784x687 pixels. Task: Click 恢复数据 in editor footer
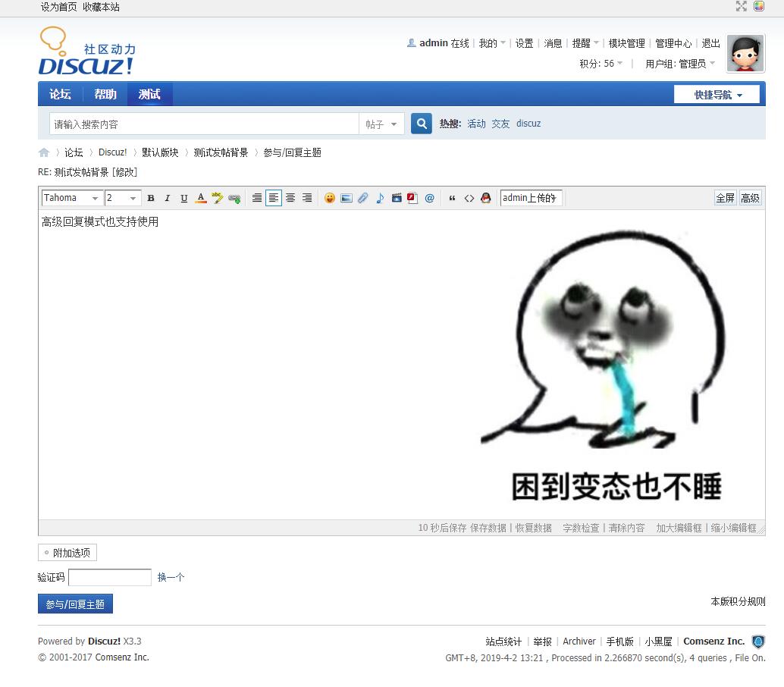tap(534, 528)
